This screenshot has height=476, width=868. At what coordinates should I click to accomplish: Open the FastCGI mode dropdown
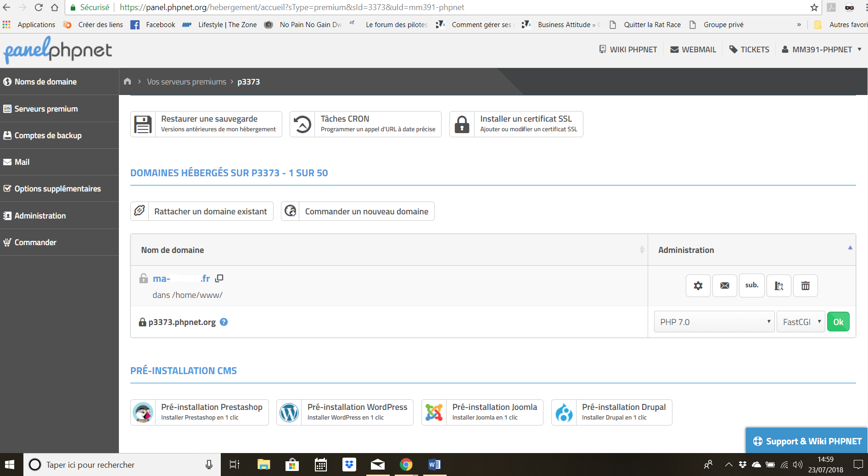[x=801, y=322]
